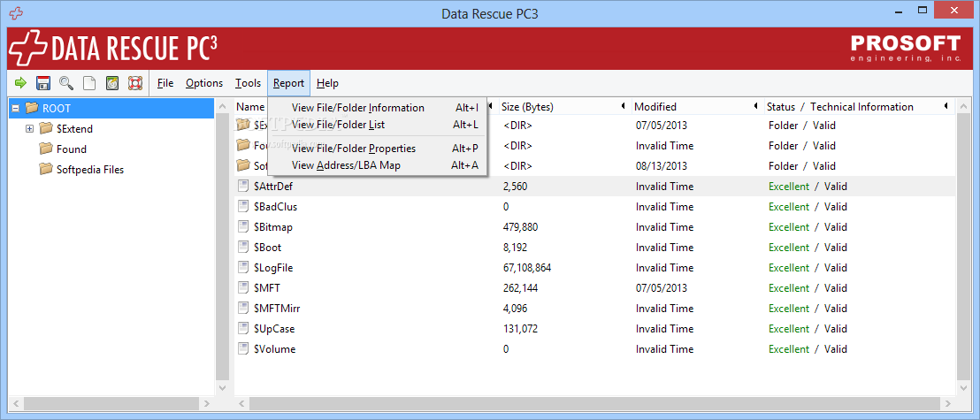Choose View Address/LBA Map
This screenshot has width=980, height=420.
(377, 165)
